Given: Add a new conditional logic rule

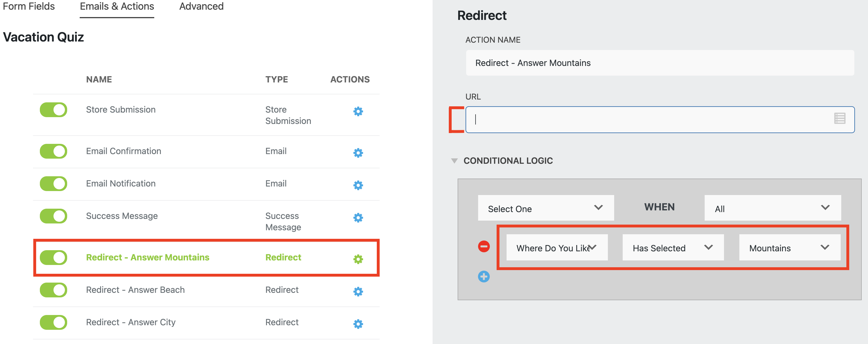Looking at the screenshot, I should (484, 277).
